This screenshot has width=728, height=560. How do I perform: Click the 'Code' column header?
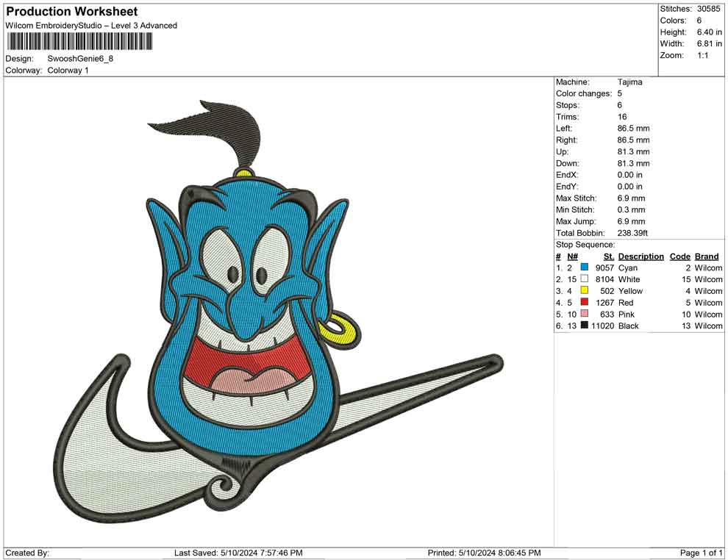680,256
